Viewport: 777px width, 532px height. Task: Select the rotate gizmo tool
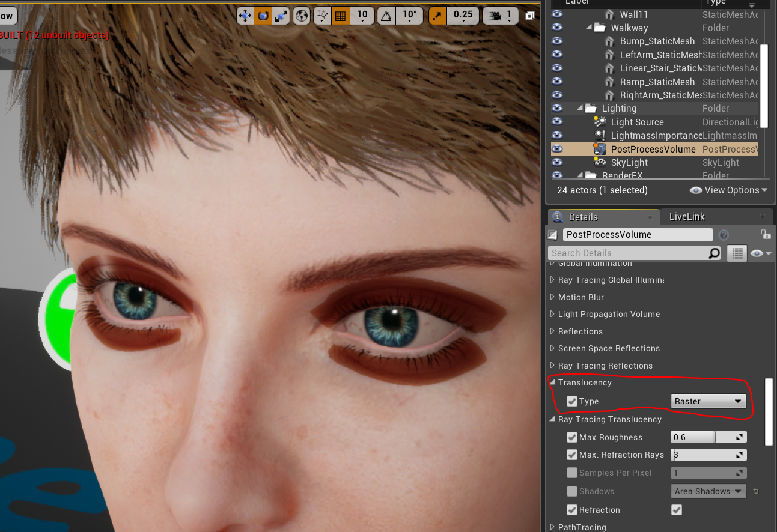(x=263, y=16)
